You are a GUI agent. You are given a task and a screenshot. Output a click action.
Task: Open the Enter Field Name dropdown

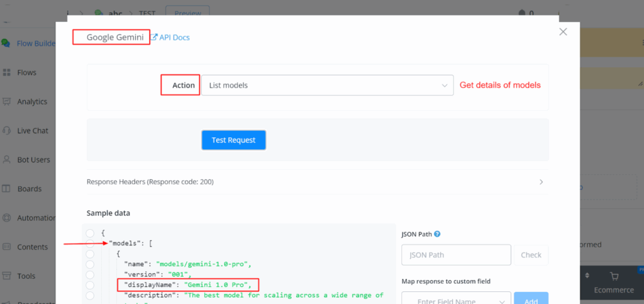[x=455, y=298]
